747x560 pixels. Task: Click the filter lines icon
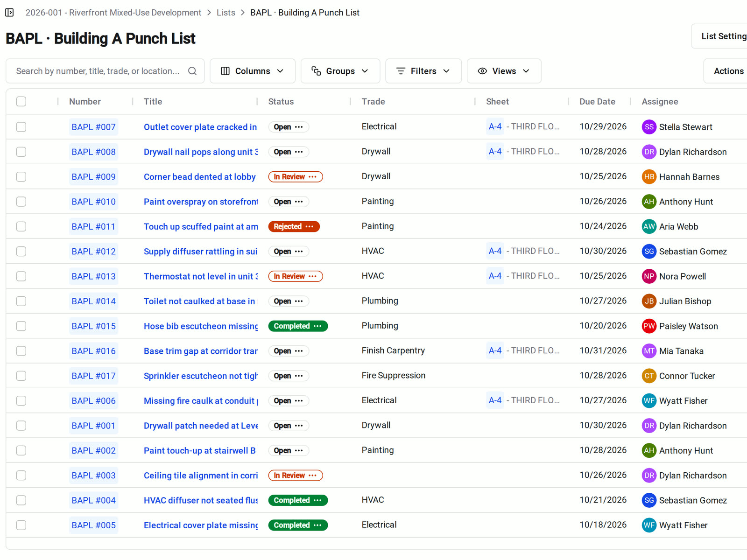pos(401,71)
